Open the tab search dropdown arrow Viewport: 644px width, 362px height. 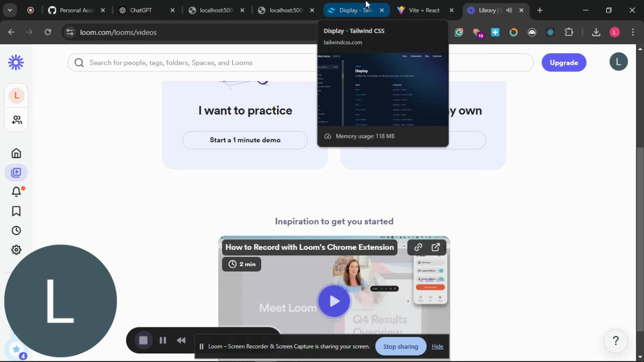click(10, 10)
